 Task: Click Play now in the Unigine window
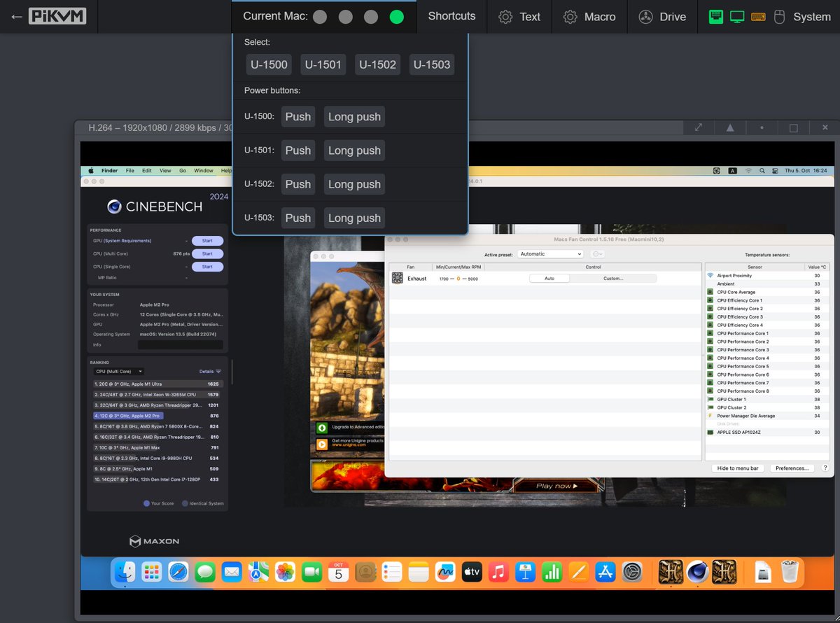coord(556,486)
